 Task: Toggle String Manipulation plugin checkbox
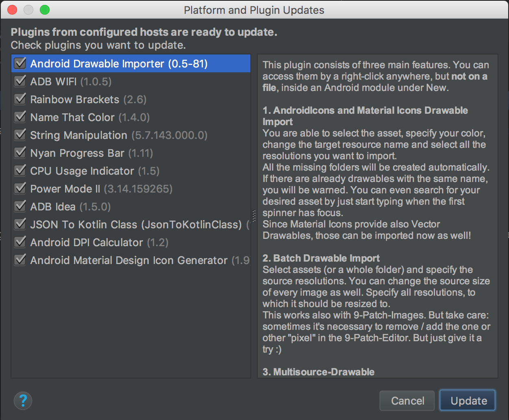[20, 135]
